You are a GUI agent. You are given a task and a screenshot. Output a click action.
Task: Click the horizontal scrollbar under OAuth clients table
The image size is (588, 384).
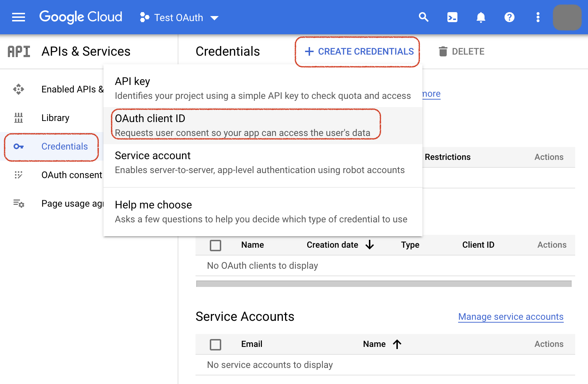[384, 284]
